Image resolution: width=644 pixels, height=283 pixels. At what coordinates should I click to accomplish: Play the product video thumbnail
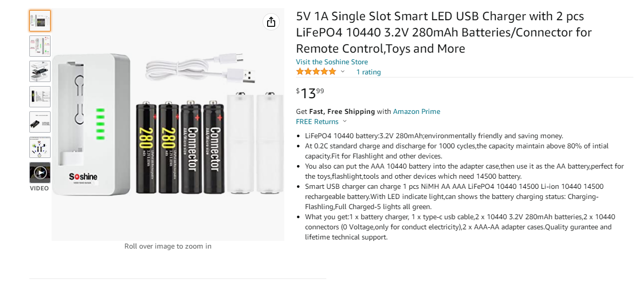[40, 173]
